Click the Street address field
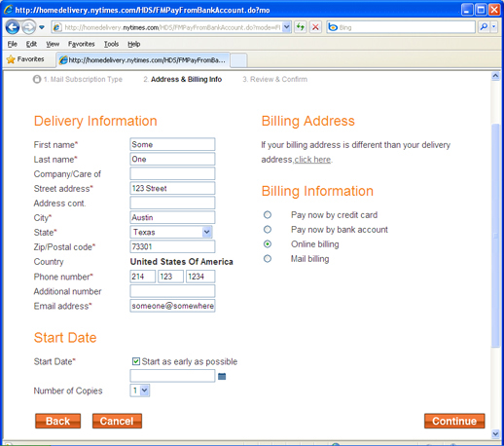504x446 pixels. pyautogui.click(x=172, y=188)
